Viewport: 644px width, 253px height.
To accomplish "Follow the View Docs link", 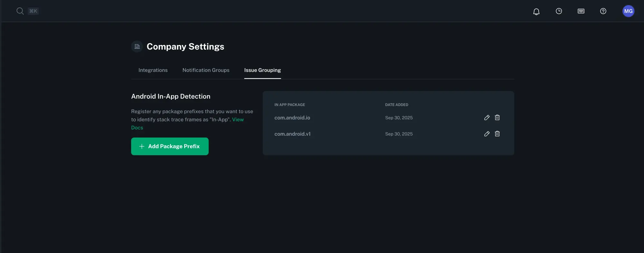I will [238, 120].
